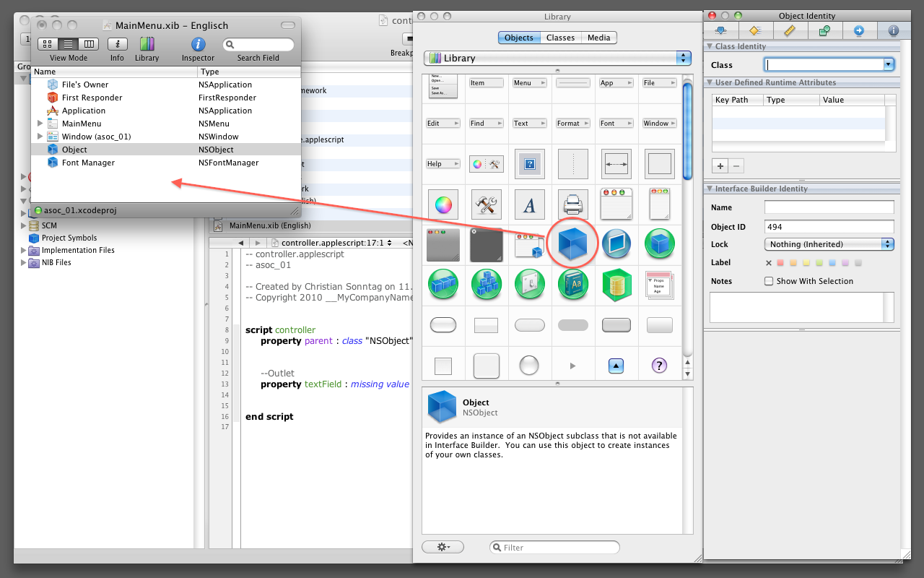Pick the color wheel item in the Library
Image resolution: width=924 pixels, height=578 pixels.
[443, 205]
